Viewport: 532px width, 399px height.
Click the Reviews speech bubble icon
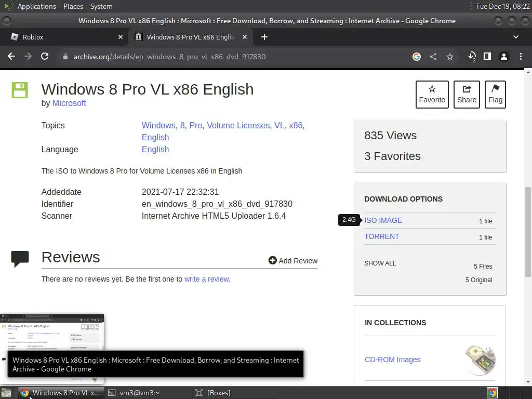(20, 259)
